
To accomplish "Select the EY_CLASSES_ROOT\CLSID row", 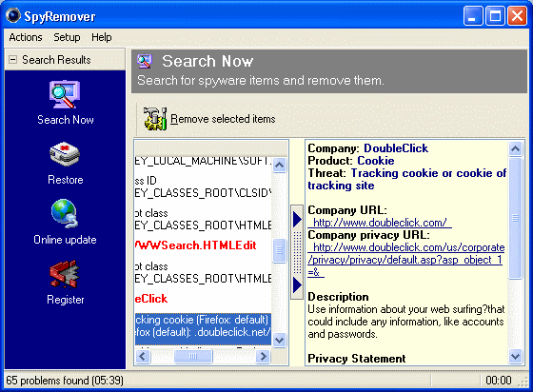I will 203,193.
